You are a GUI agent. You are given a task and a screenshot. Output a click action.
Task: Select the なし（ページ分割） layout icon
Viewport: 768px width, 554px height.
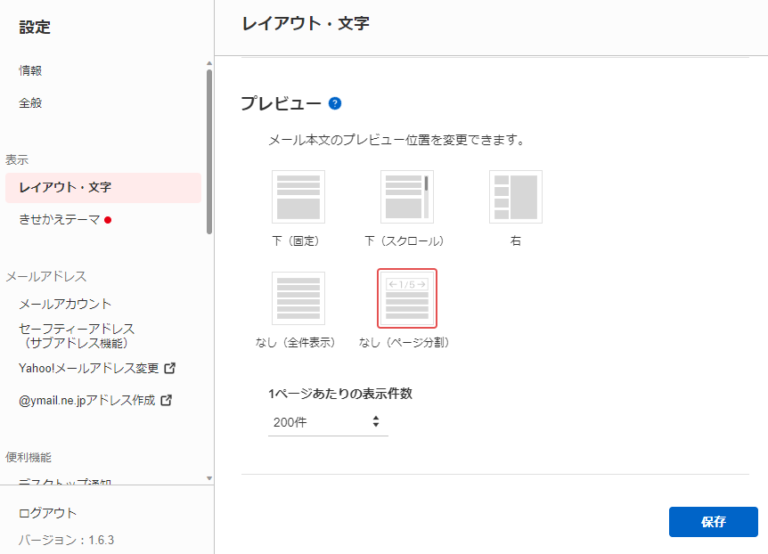click(406, 298)
